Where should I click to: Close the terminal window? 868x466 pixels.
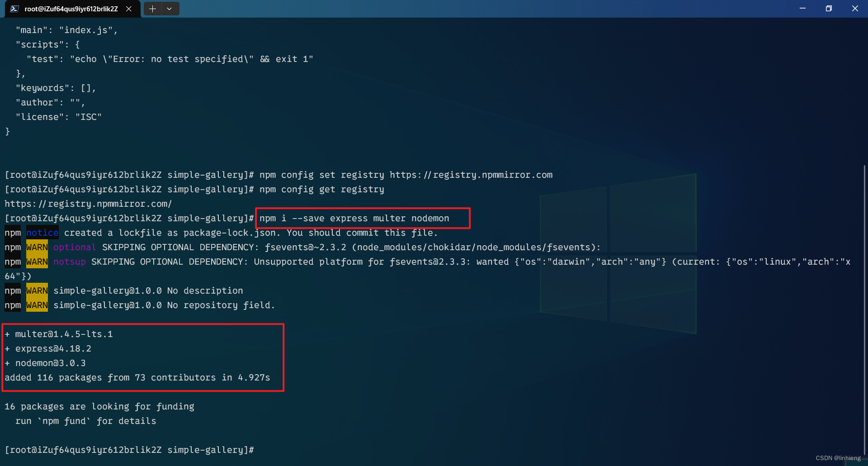(x=855, y=9)
